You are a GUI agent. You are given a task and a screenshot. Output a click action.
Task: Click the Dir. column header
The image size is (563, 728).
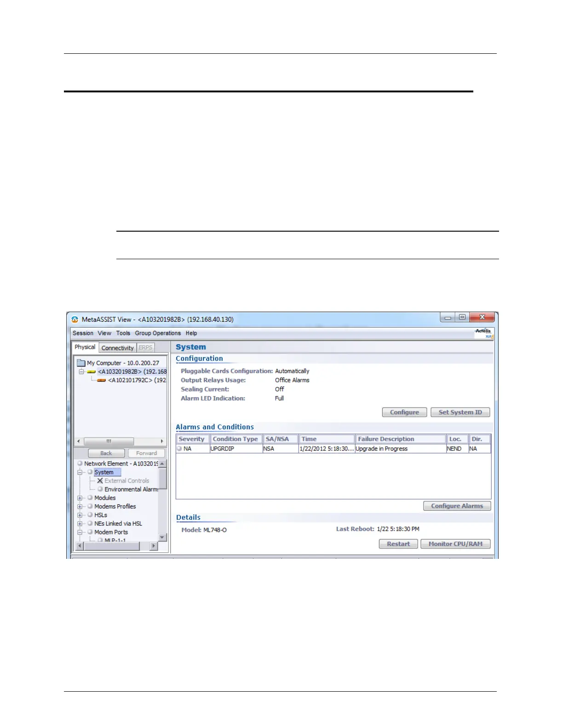pyautogui.click(x=480, y=439)
